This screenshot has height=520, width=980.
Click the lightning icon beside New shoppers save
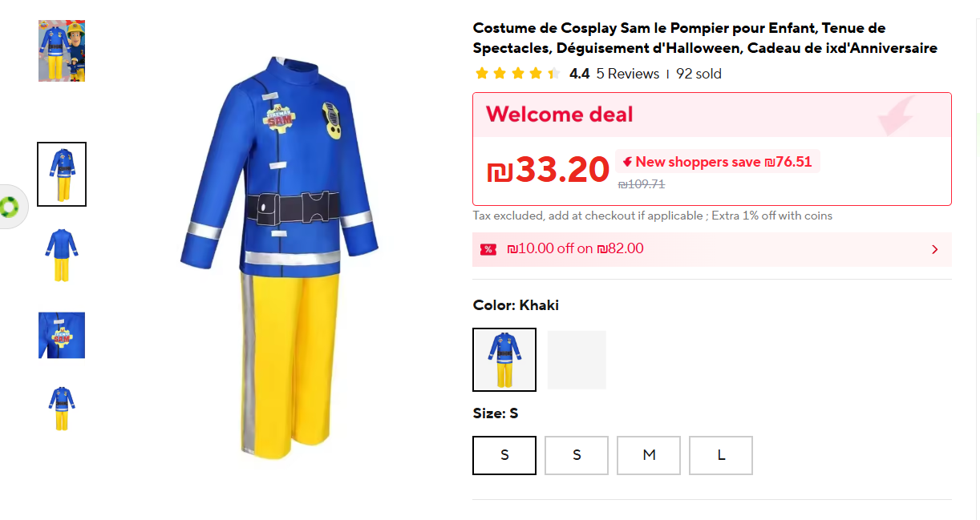click(627, 162)
